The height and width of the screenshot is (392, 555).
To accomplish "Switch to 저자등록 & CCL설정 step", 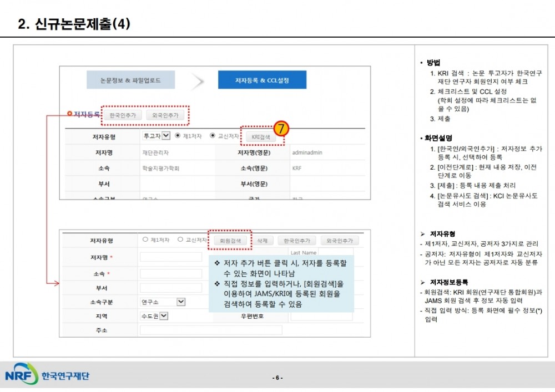I will (263, 80).
